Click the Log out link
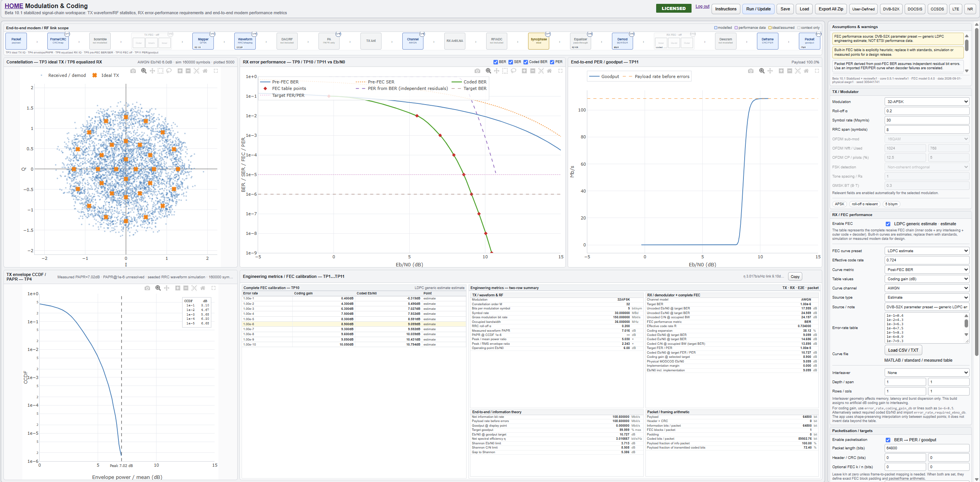 (x=702, y=6)
